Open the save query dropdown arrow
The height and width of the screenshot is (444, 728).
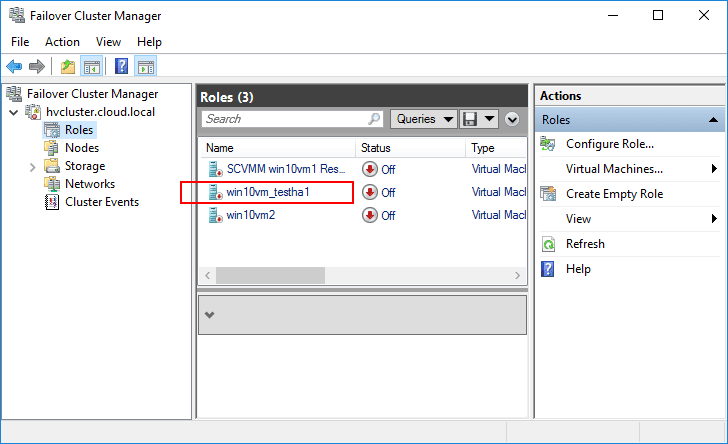489,119
